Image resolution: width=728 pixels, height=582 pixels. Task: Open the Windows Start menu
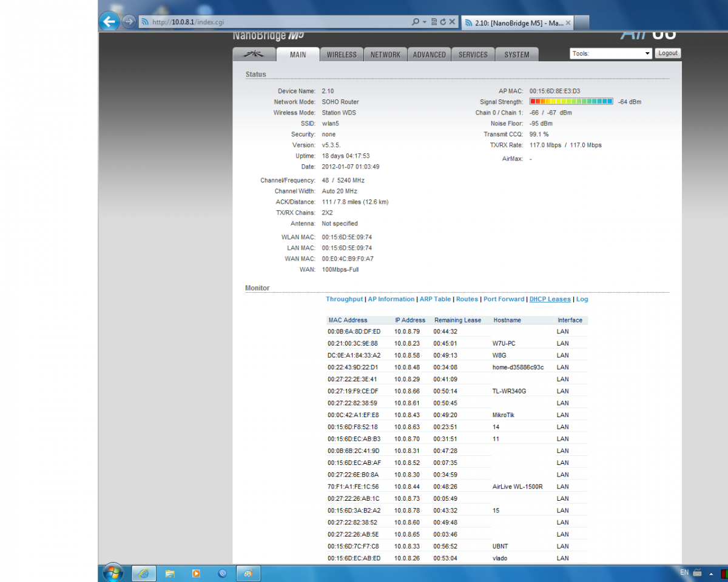113,572
